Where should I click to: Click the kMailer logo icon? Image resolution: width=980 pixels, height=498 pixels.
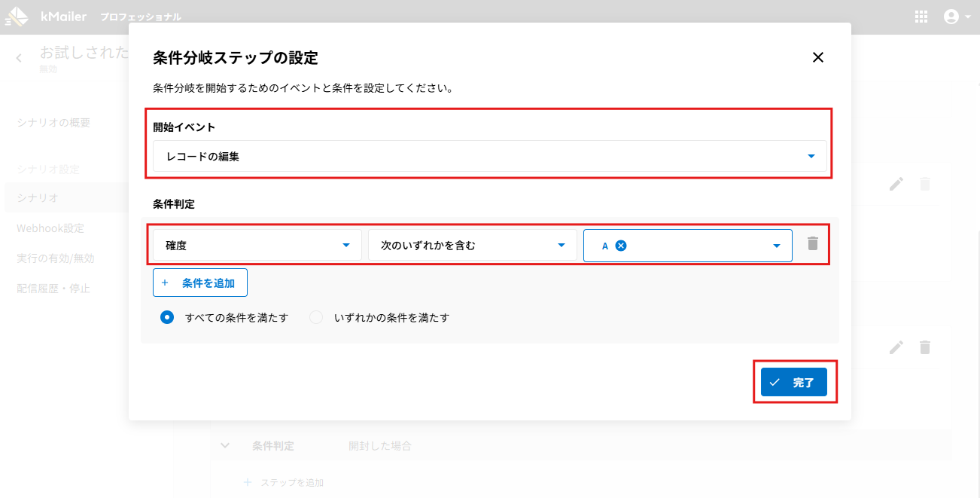17,16
